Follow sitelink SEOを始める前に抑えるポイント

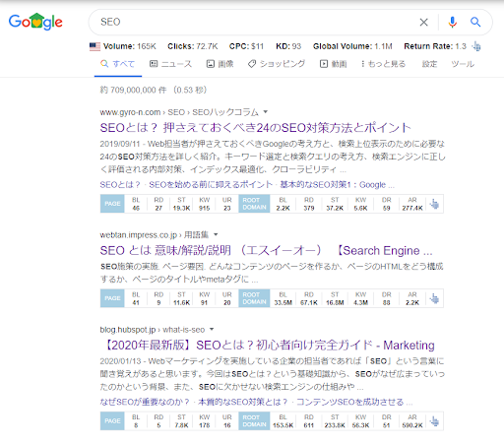point(211,185)
